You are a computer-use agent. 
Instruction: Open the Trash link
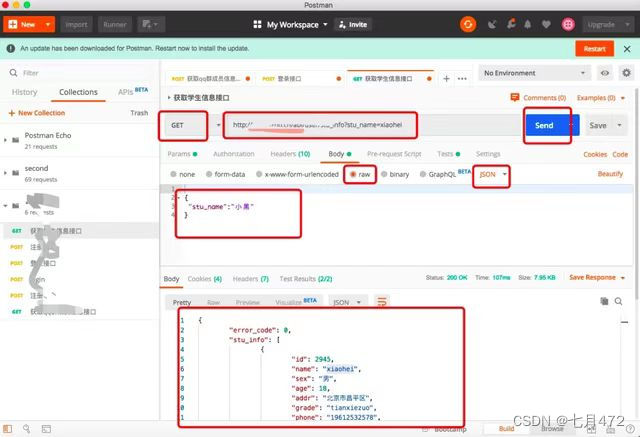click(x=139, y=113)
